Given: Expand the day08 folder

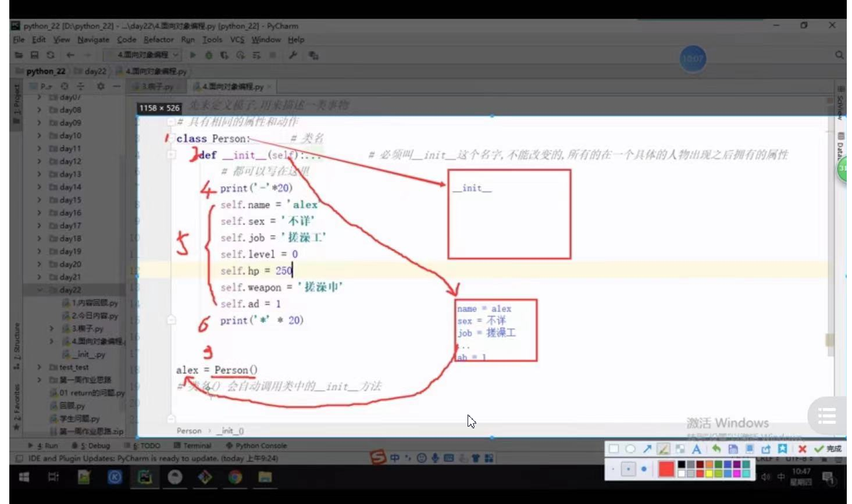Looking at the screenshot, I should tap(39, 110).
